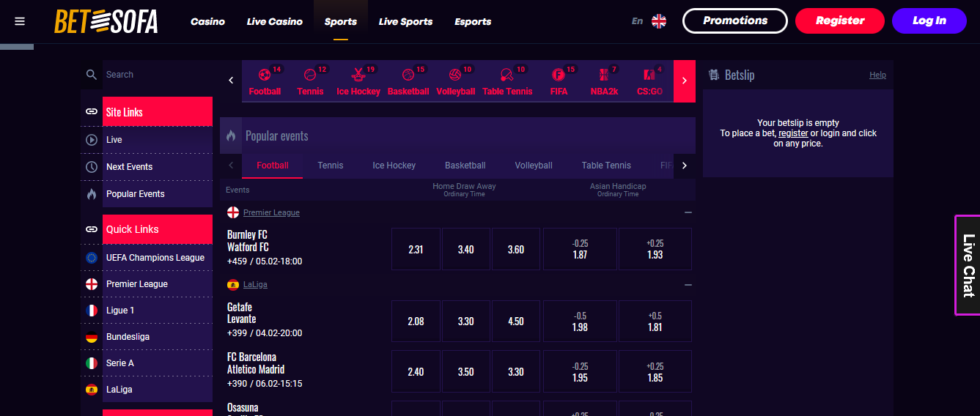Open the Live Chat side tab

968,265
